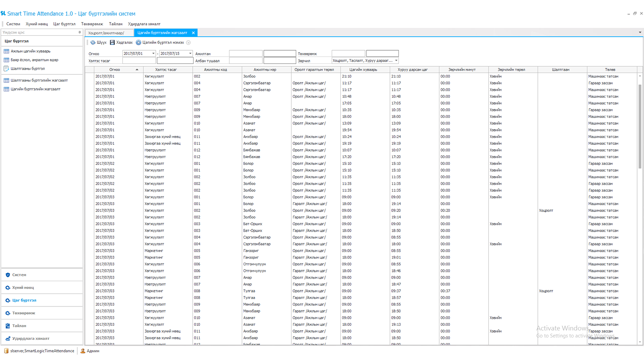Open the start date 2017/07/01 dropdown
Screen dimensions: 644x362
tap(153, 53)
